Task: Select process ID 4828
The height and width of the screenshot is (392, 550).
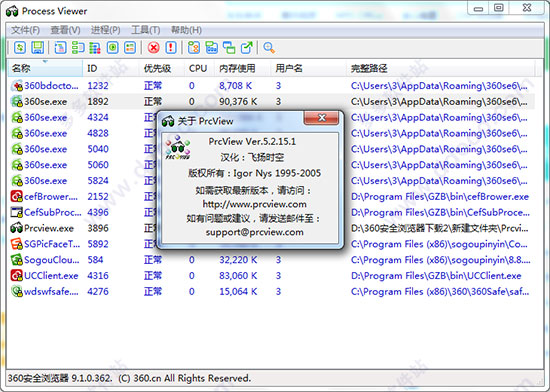Action: point(98,133)
